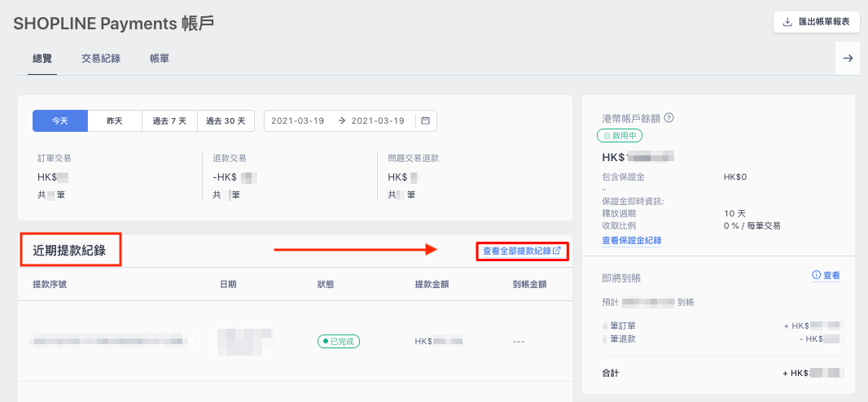Image resolution: width=868 pixels, height=402 pixels.
Task: Choose the 過去 7 天 filter
Action: click(169, 120)
